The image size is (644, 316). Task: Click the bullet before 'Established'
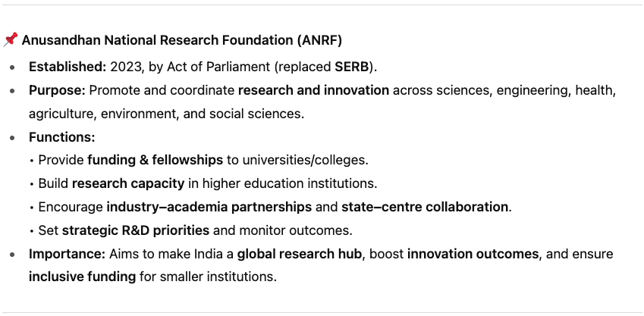[13, 67]
